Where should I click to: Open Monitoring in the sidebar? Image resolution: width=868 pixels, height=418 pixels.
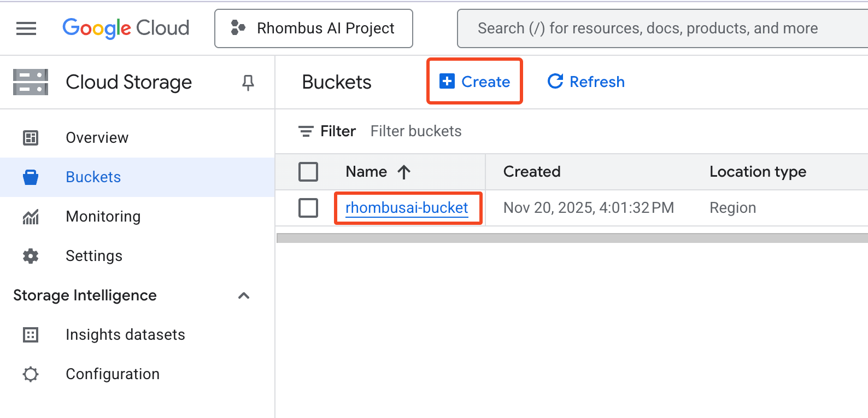[x=137, y=217]
